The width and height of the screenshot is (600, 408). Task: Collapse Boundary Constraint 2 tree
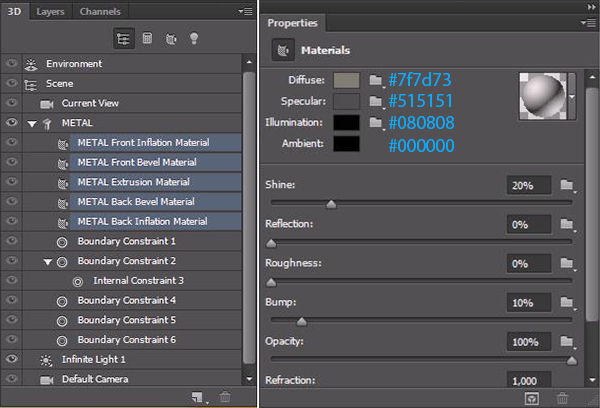click(47, 261)
